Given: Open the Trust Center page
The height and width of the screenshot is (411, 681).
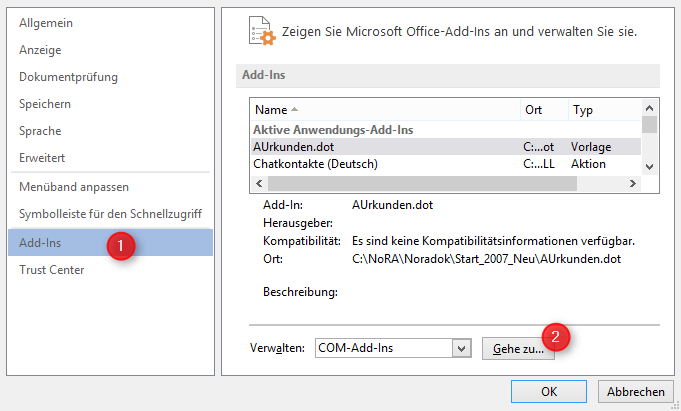Looking at the screenshot, I should pyautogui.click(x=52, y=269).
